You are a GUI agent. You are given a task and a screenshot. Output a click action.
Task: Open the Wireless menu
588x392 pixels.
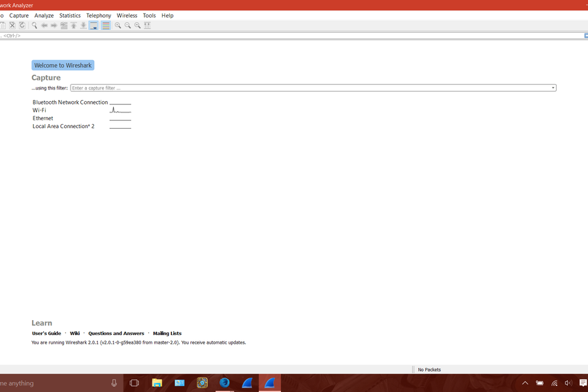(x=127, y=15)
